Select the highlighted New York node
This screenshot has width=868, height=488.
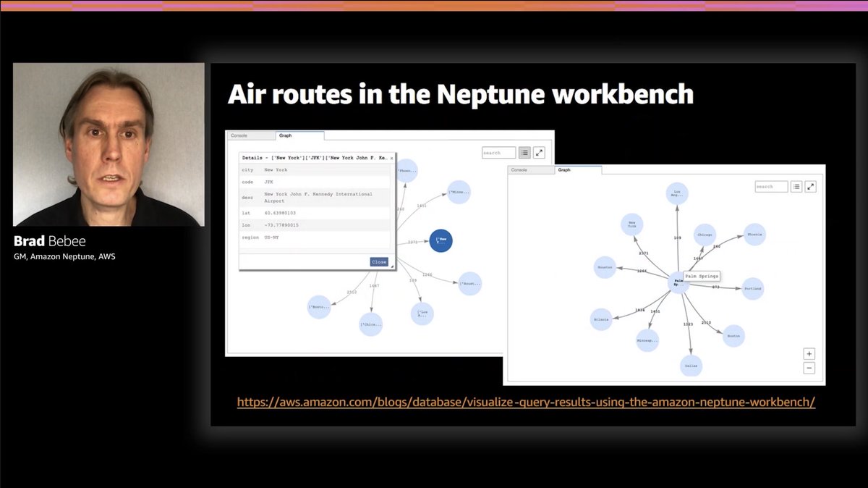point(440,240)
